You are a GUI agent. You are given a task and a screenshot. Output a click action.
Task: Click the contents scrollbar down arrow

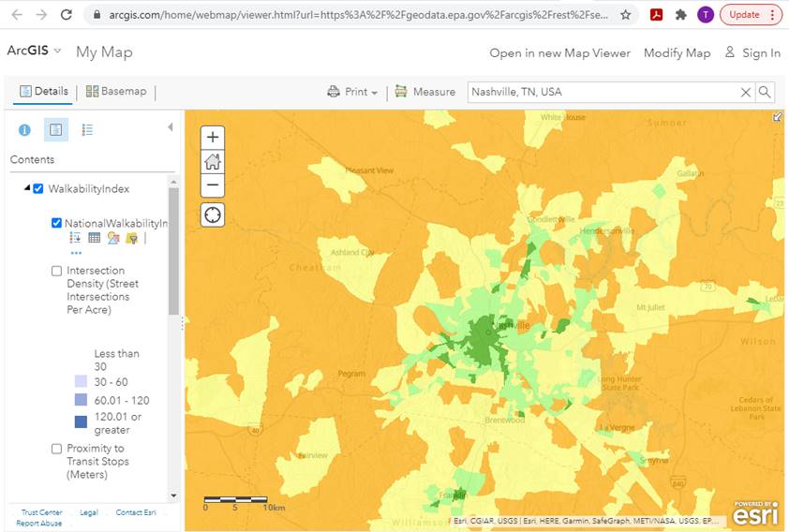pyautogui.click(x=173, y=495)
